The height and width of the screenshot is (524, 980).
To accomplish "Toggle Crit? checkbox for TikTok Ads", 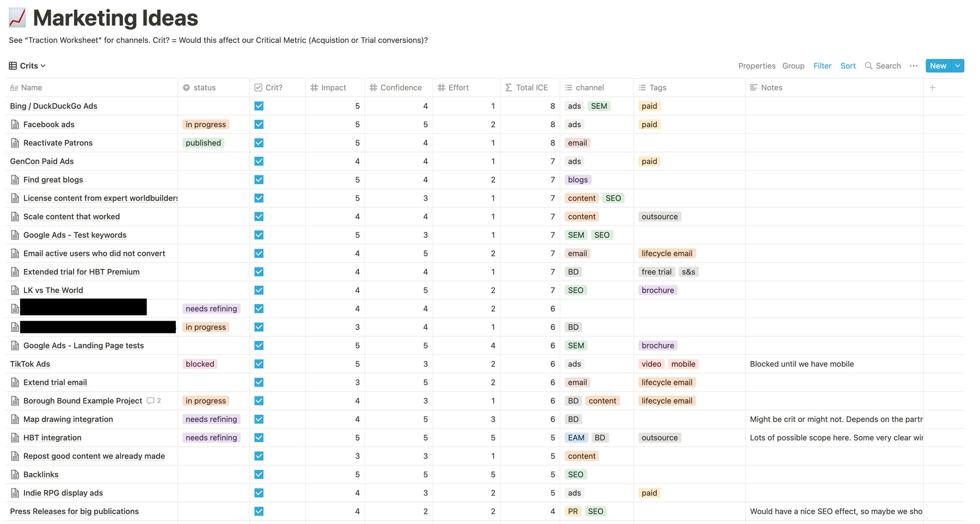I will 259,364.
